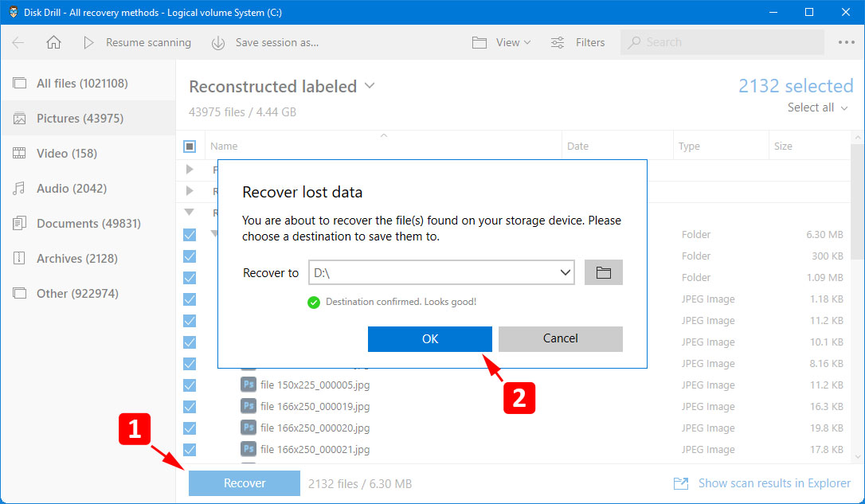865x504 pixels.
Task: Select file 150x225_000005.jpg name
Action: click(x=315, y=385)
